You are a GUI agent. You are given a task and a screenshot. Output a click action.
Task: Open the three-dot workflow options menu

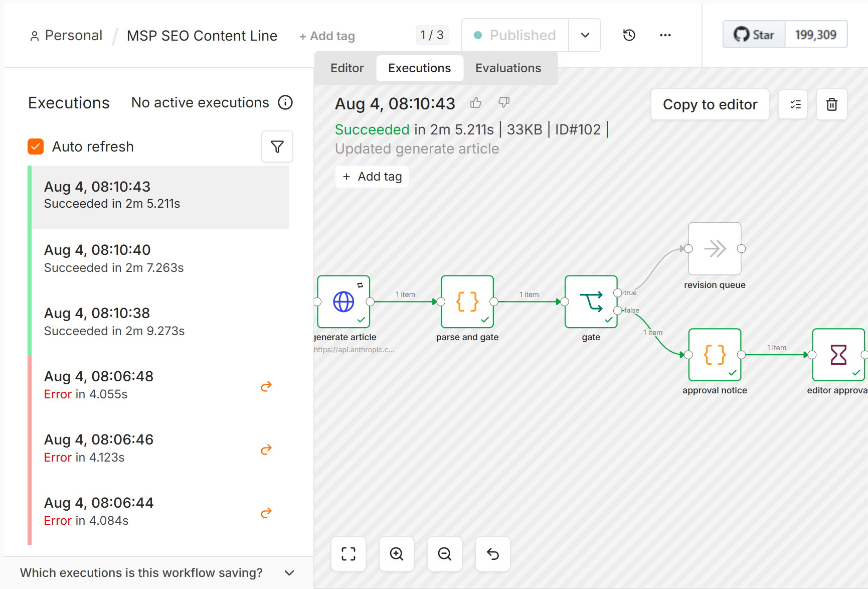665,35
